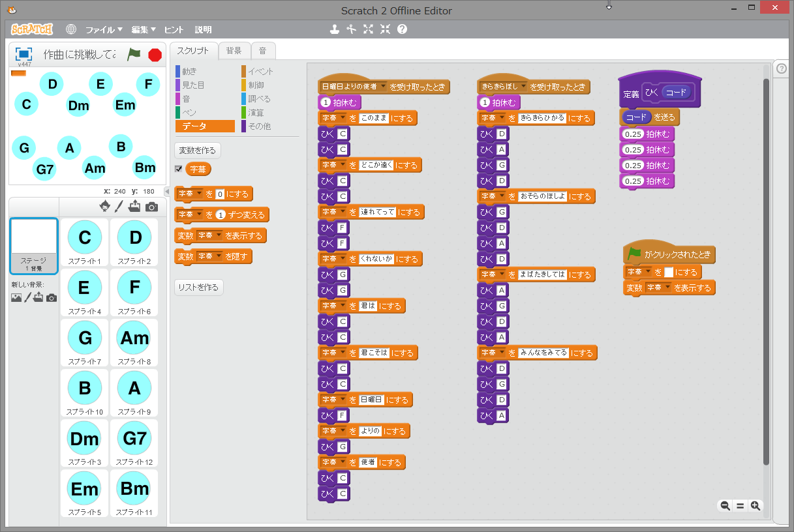Open the ファイル menu
This screenshot has height=532, width=794.
point(104,29)
